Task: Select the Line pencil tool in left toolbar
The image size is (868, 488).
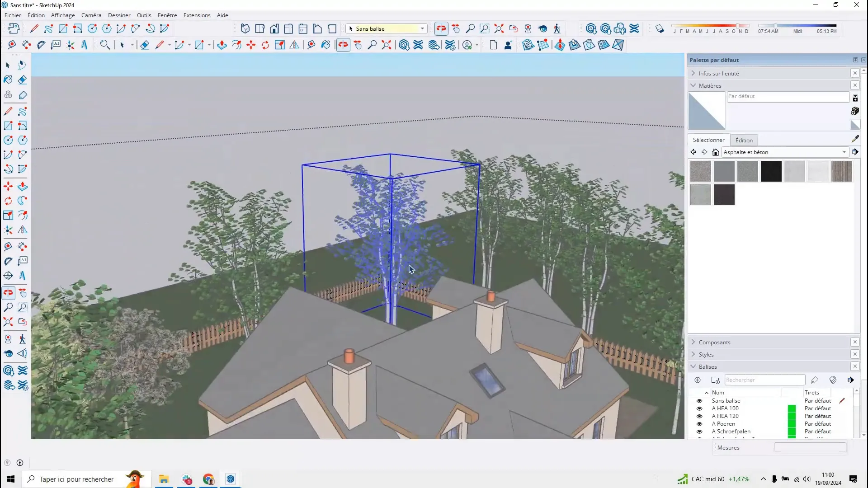Action: 8,111
